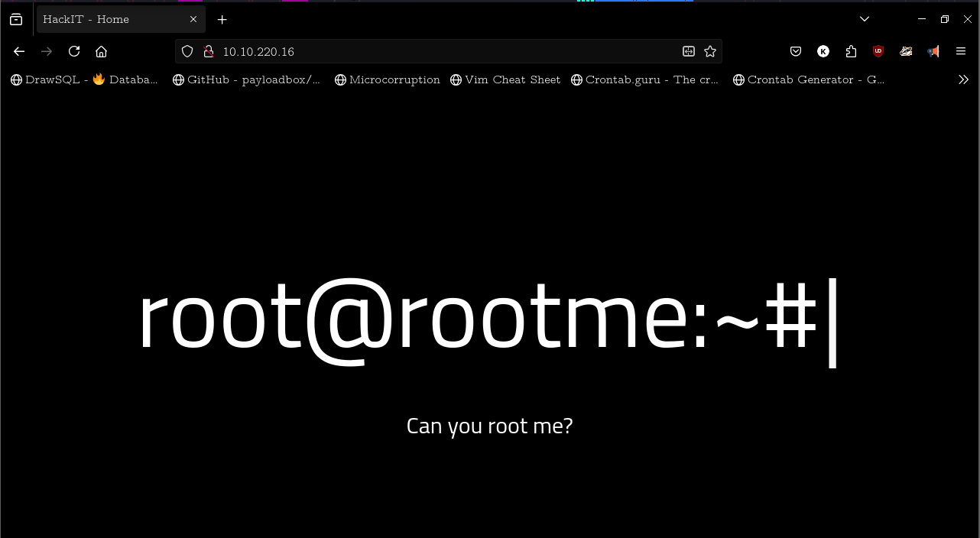The width and height of the screenshot is (980, 538).
Task: Bookmark this page with the star
Action: 710,51
